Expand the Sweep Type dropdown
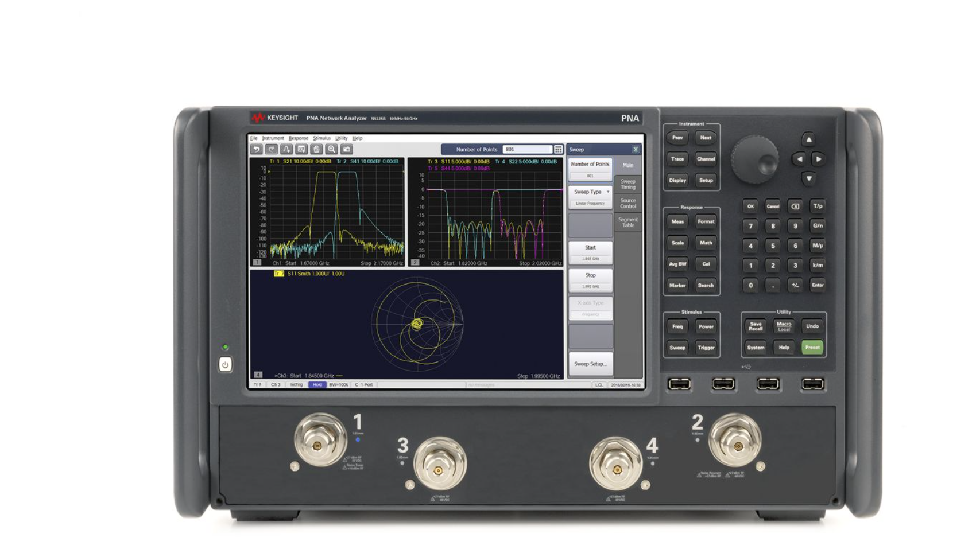The height and width of the screenshot is (557, 980). pos(590,192)
